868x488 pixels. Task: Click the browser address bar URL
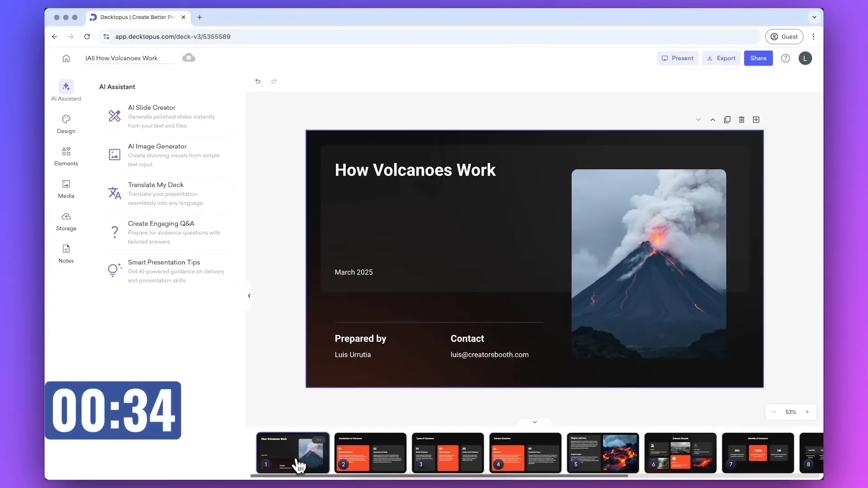[x=172, y=37]
